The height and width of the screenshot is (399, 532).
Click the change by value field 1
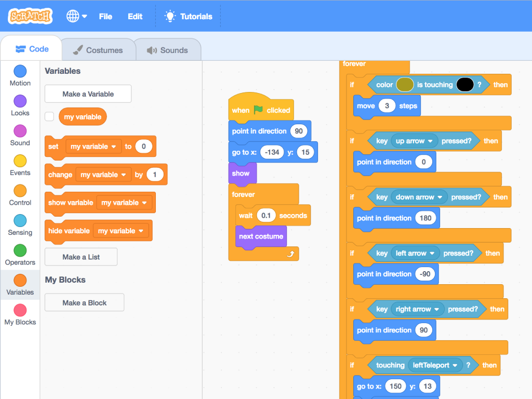coord(155,175)
